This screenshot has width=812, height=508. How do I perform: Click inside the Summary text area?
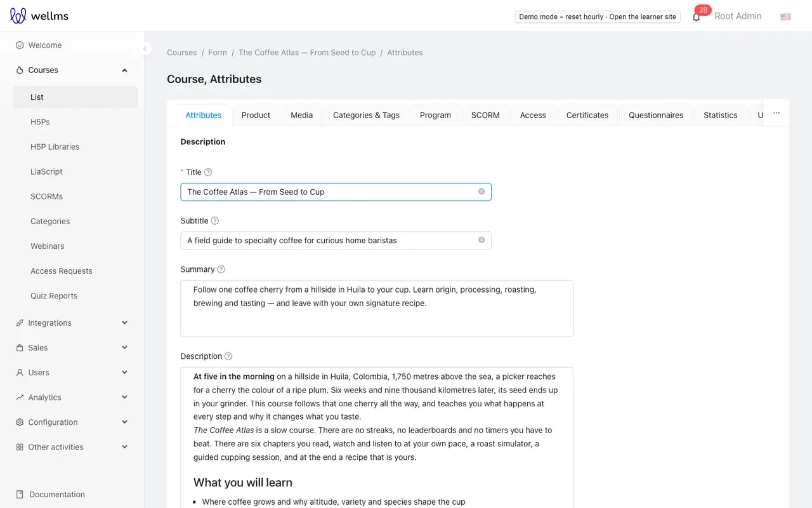[x=377, y=308]
